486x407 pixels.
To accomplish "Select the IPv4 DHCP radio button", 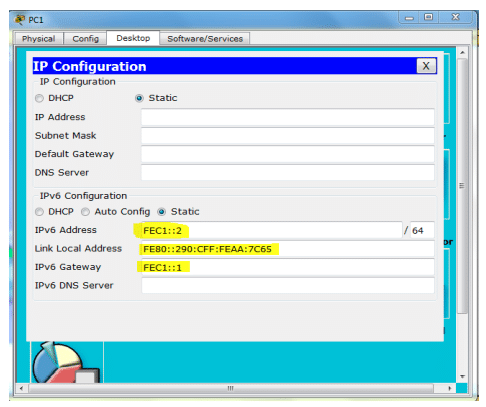I will pos(39,98).
